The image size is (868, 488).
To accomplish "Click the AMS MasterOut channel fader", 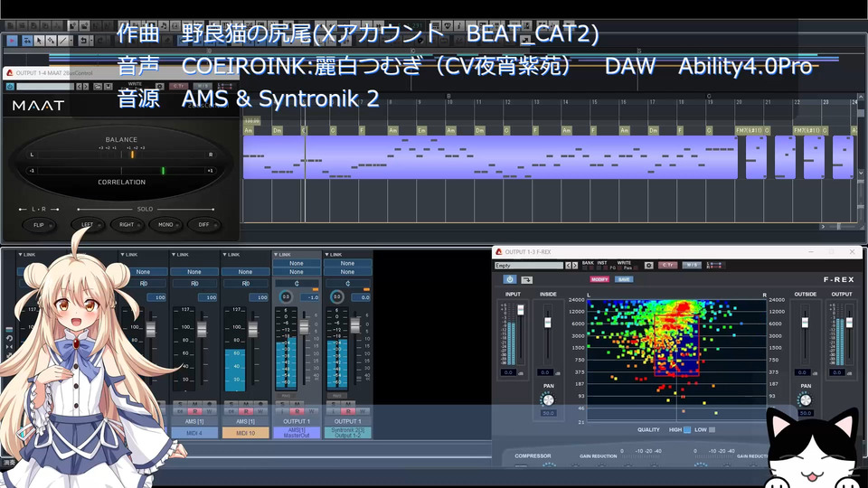I will pos(304,326).
